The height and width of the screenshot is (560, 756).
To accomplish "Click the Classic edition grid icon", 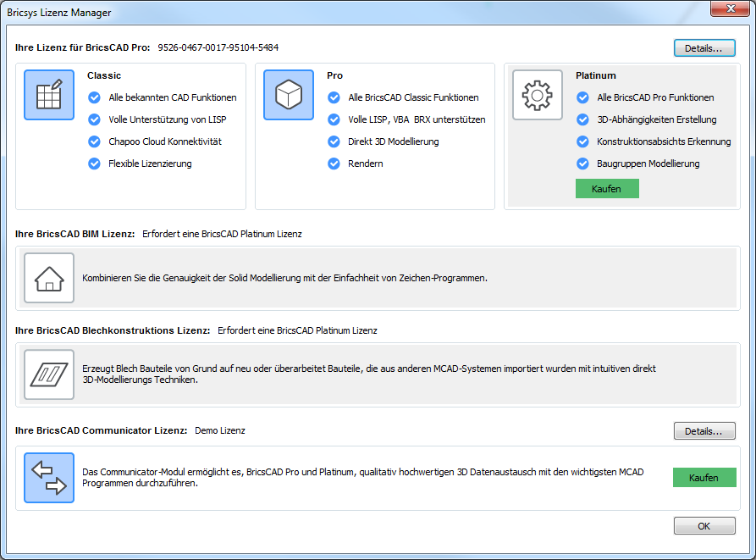I will click(x=49, y=95).
